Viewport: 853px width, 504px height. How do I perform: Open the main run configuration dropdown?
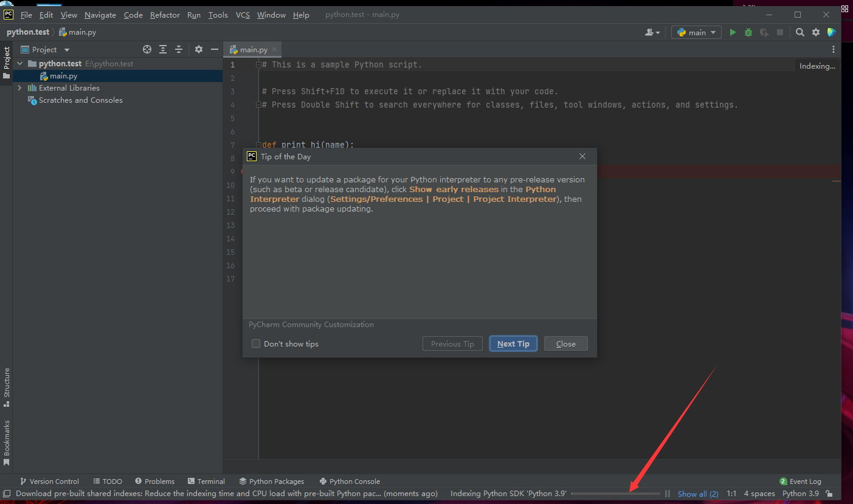696,32
